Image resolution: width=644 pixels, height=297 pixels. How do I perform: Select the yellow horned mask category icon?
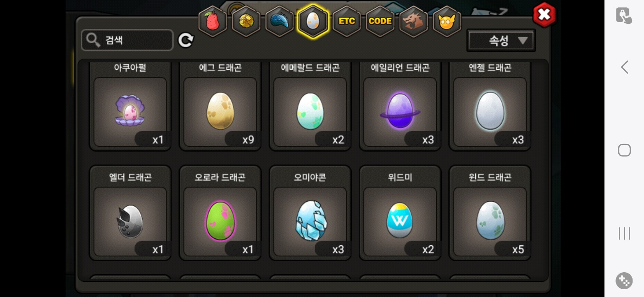(x=447, y=21)
